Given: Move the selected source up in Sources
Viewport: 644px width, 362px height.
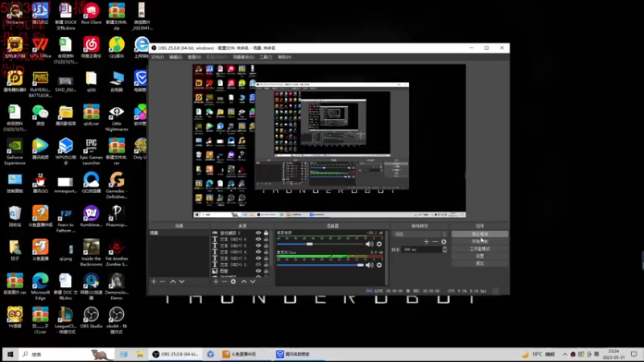Looking at the screenshot, I should click(244, 282).
